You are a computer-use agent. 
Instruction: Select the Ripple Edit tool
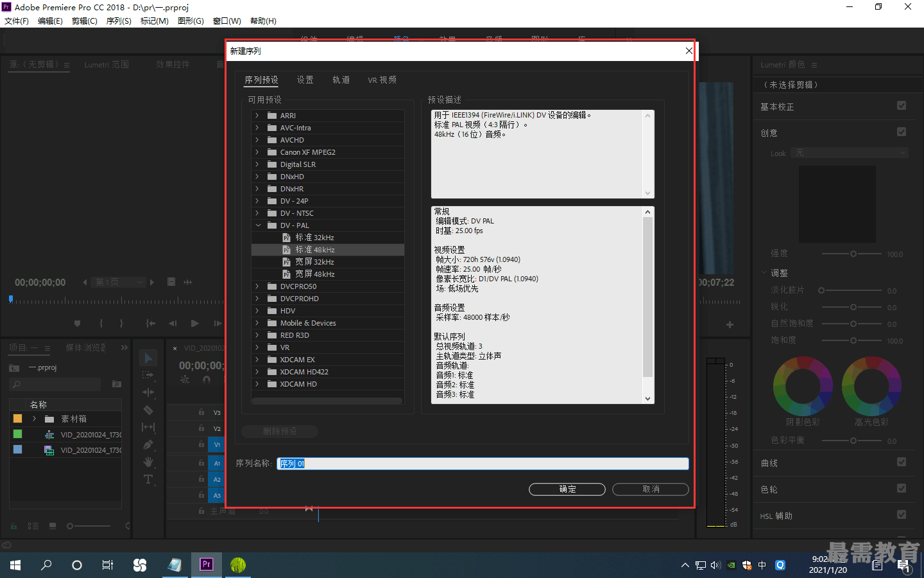[x=148, y=392]
